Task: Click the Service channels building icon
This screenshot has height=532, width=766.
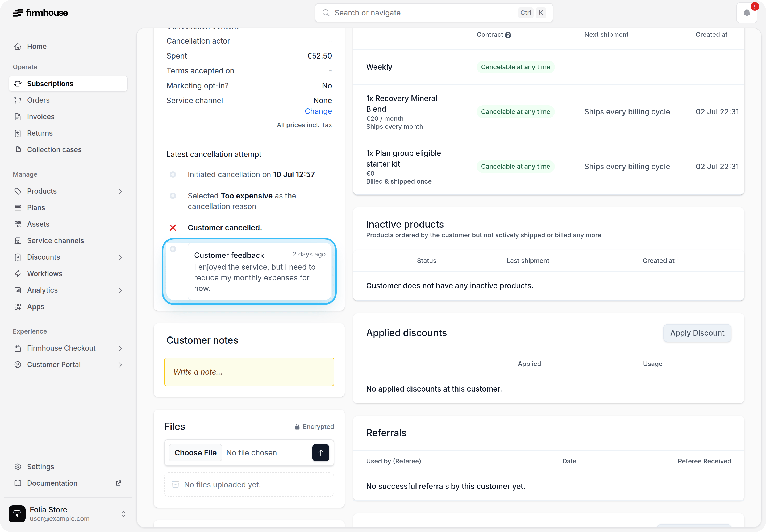Action: 18,241
